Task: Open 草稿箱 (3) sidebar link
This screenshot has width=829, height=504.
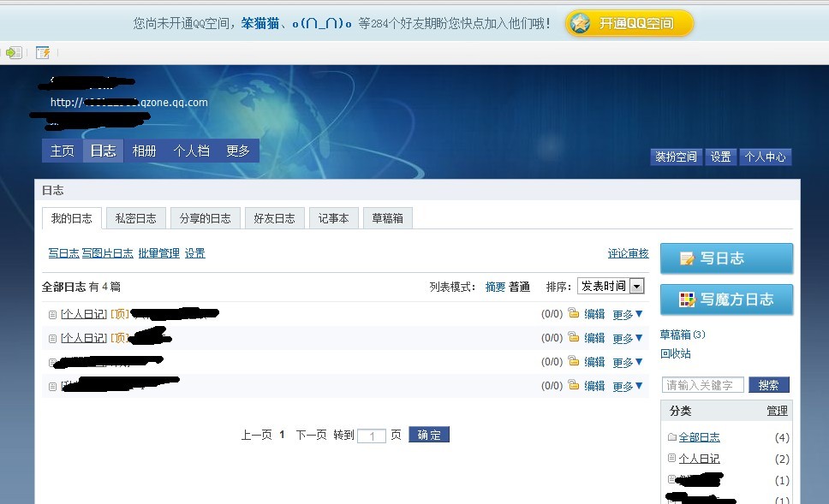Action: [683, 335]
